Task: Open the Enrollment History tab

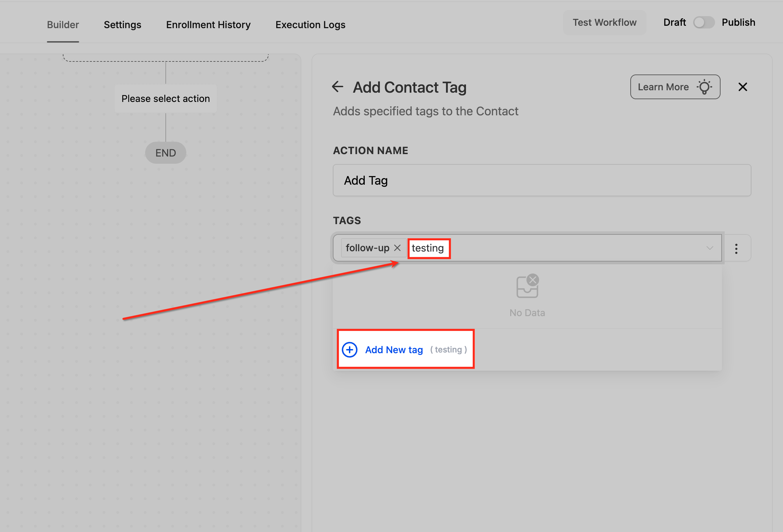Action: point(208,25)
